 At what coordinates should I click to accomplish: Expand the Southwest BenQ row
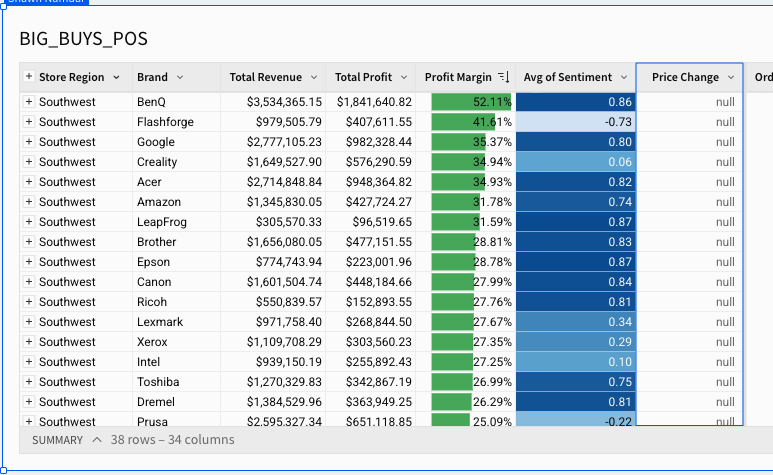(29, 102)
